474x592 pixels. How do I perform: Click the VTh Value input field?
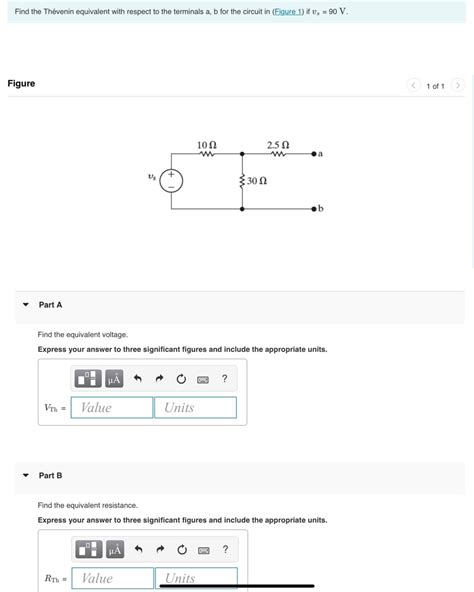pyautogui.click(x=112, y=407)
